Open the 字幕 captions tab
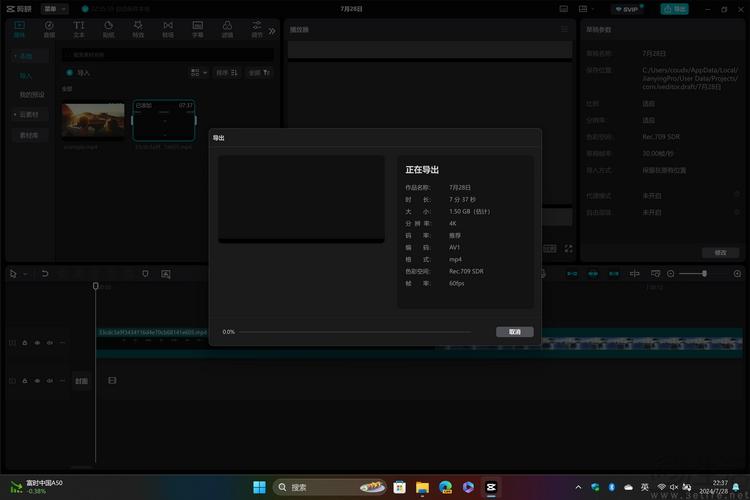The width and height of the screenshot is (750, 500). (x=198, y=29)
